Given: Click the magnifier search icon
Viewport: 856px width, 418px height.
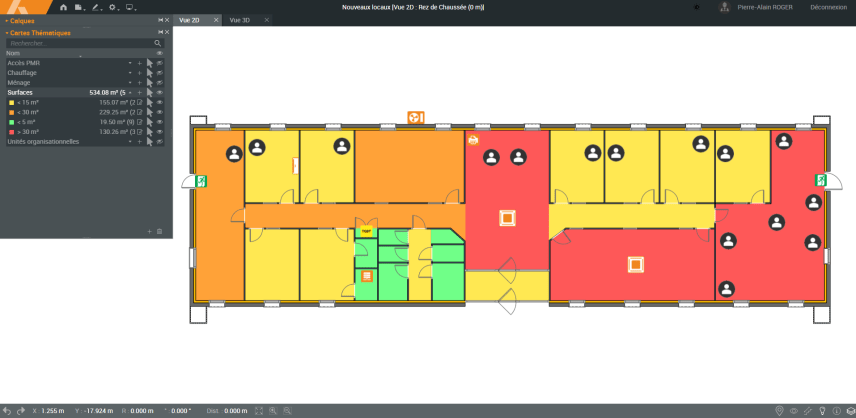Looking at the screenshot, I should (x=158, y=43).
